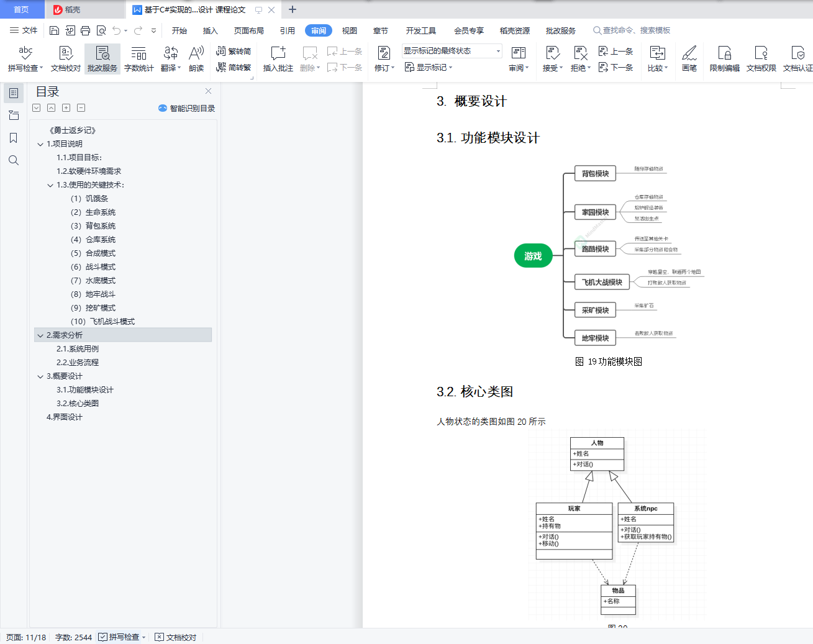Image resolution: width=813 pixels, height=644 pixels.
Task: Open the 稻壳 tab in the title bar
Action: tap(85, 9)
